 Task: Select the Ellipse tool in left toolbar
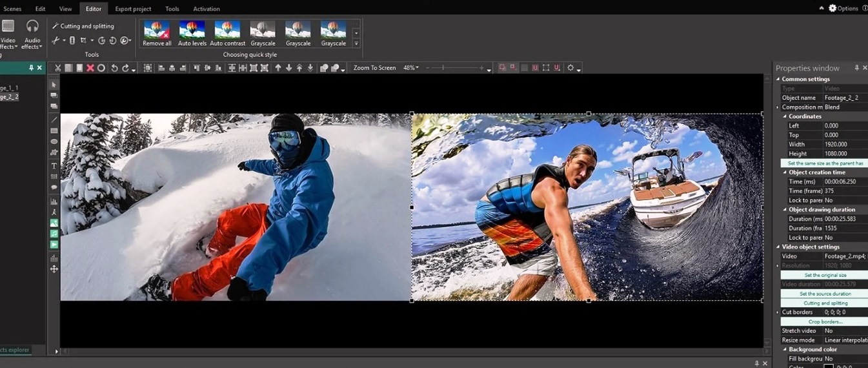[54, 141]
